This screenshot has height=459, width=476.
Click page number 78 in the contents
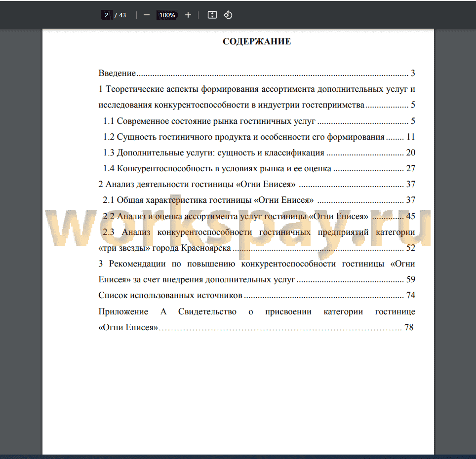[409, 327]
